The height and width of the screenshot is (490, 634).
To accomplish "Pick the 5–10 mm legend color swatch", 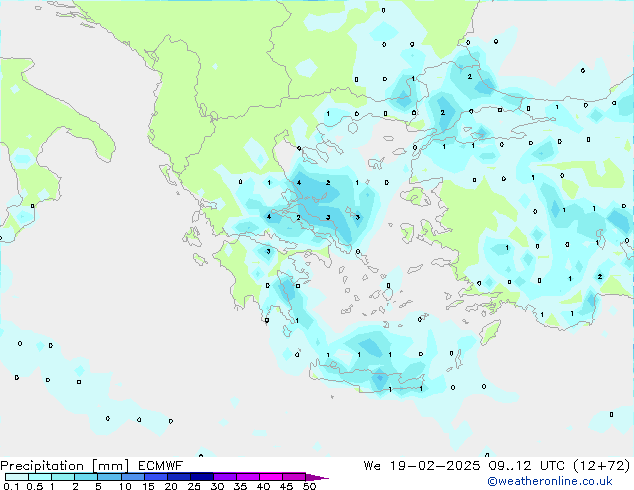I will 109,477.
